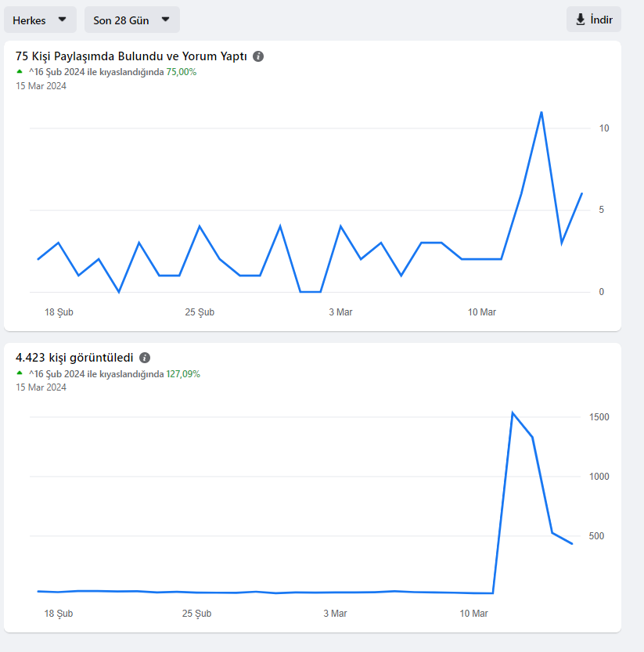644x652 pixels.
Task: Open the Son 28 Gün date range dropdown
Action: [131, 20]
